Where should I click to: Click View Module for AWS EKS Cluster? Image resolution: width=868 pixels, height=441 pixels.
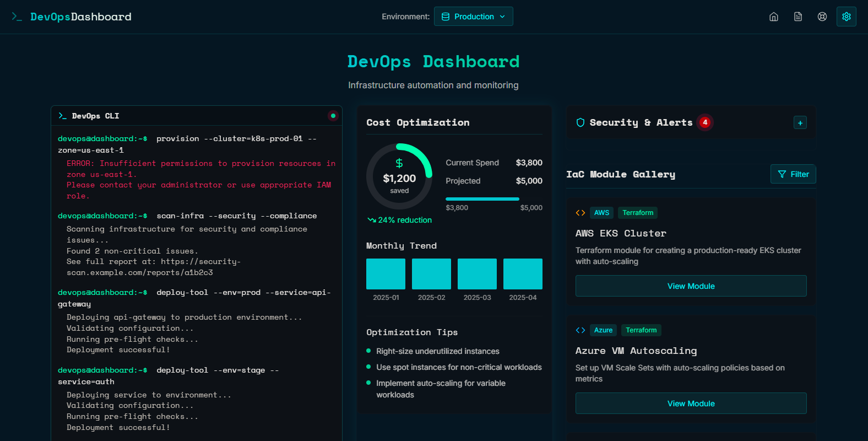(x=691, y=286)
